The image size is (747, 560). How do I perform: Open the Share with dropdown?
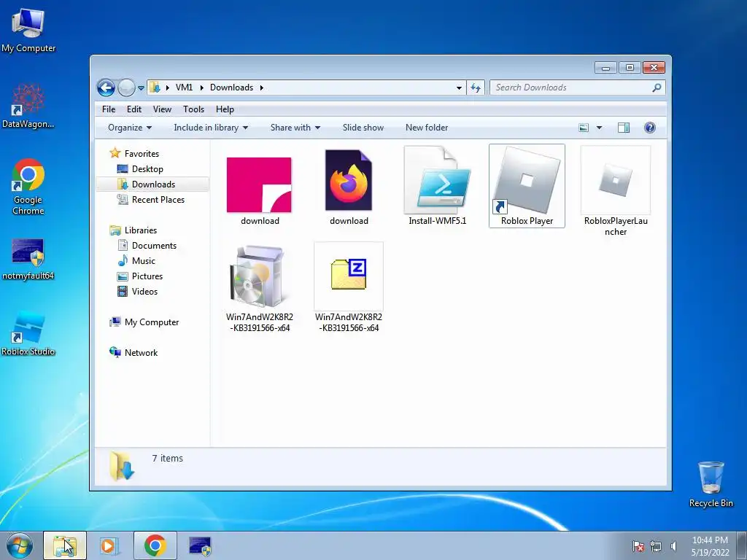pos(295,128)
